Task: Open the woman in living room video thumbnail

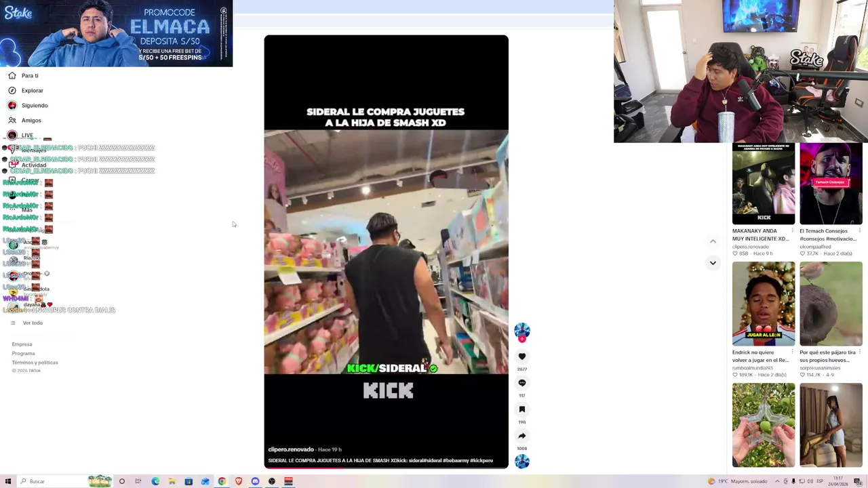Action: pos(831,425)
